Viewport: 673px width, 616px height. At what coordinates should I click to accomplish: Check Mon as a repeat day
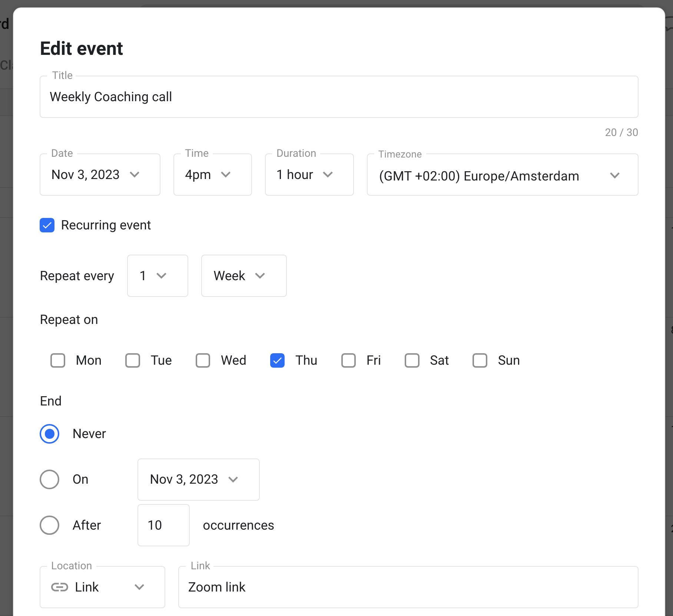[58, 360]
